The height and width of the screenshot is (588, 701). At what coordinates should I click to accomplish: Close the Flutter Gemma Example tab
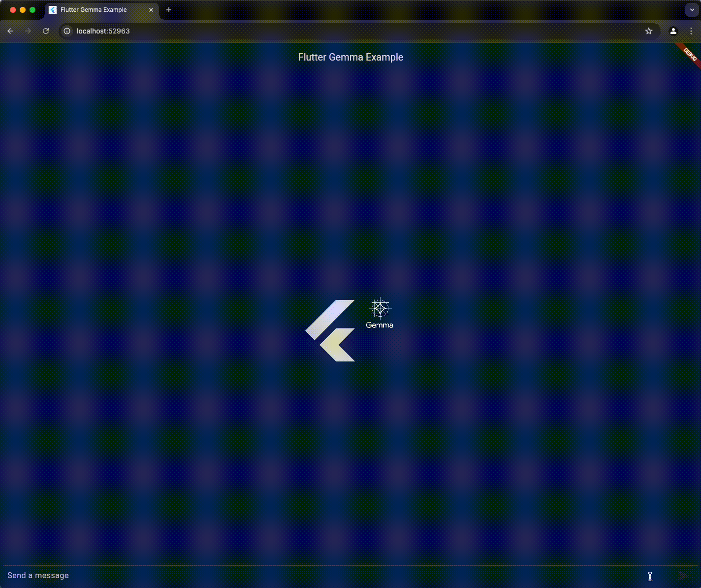(x=151, y=10)
